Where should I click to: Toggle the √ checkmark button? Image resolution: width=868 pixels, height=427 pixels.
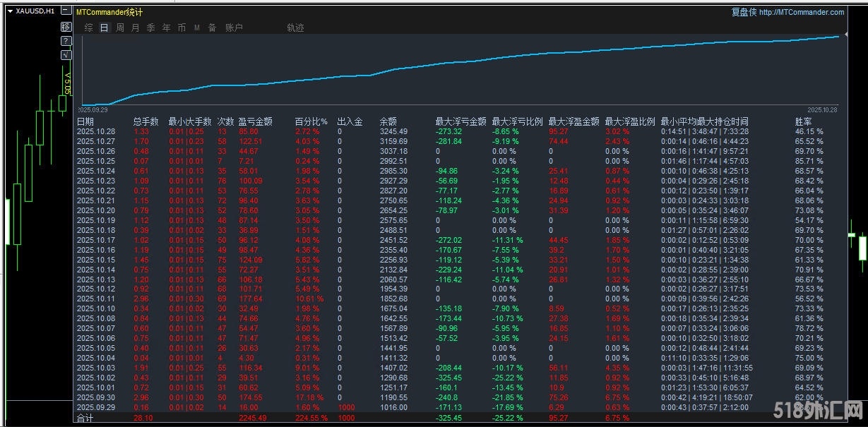click(66, 54)
